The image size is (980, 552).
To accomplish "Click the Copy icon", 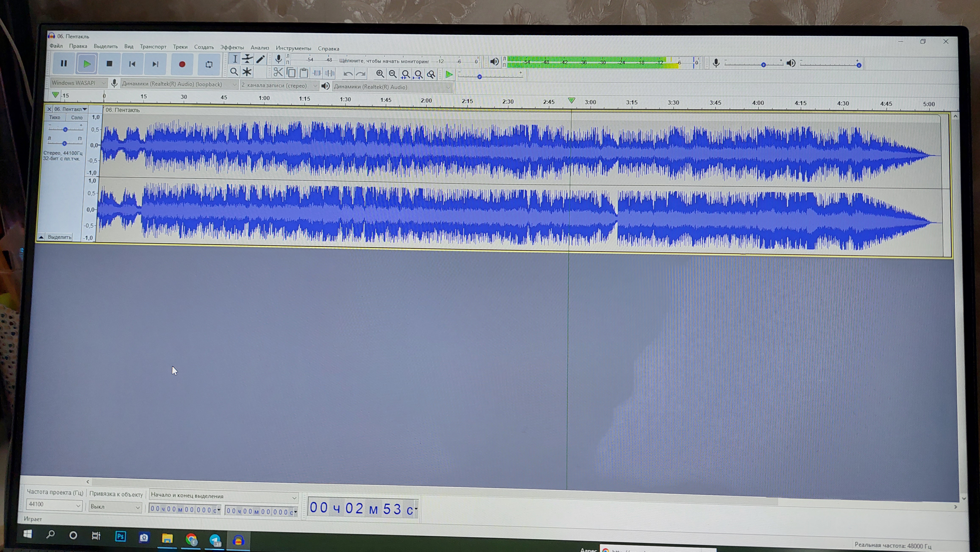I will click(x=291, y=72).
